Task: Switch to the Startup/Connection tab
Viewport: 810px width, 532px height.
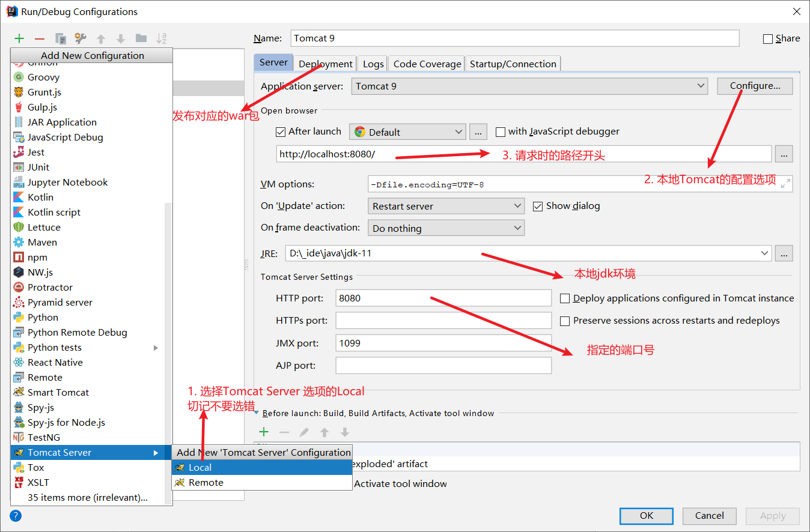Action: (x=513, y=64)
